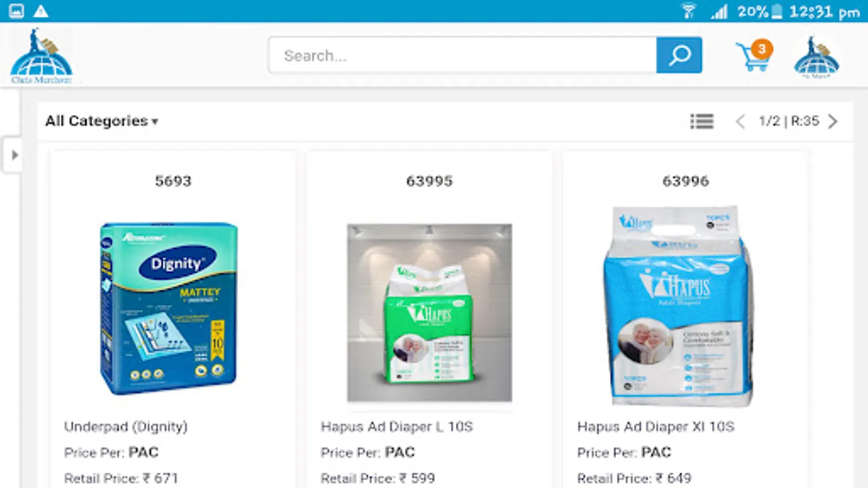Open the warning notification in status bar

41,11
